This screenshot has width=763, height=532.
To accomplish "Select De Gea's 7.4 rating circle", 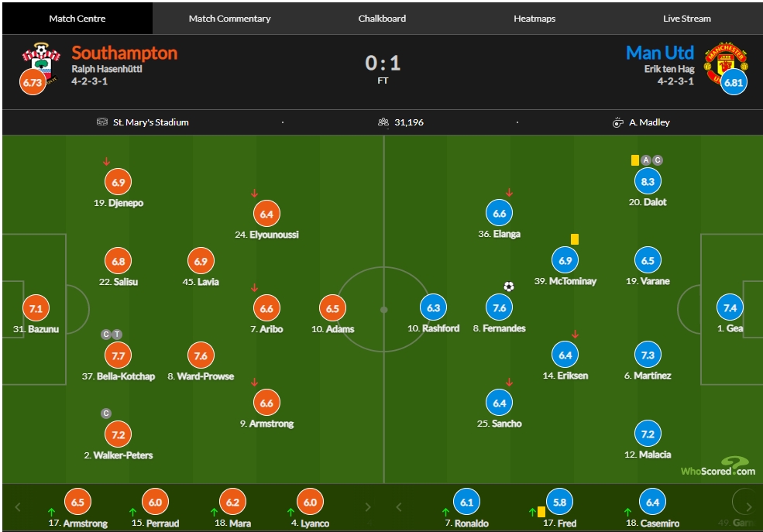I will pyautogui.click(x=730, y=307).
